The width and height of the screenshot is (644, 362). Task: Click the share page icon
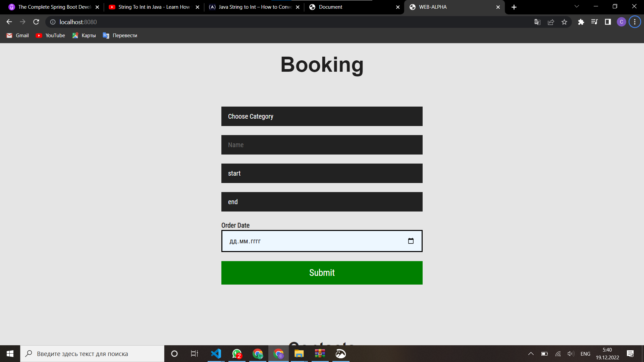551,22
